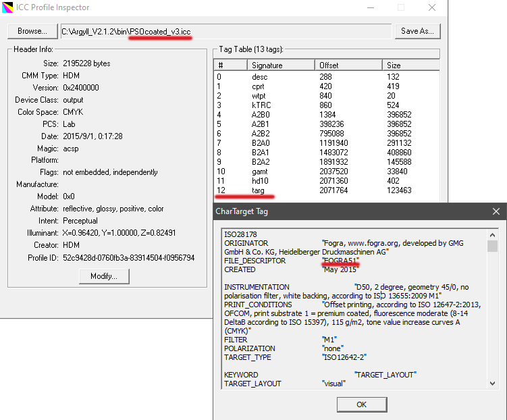Screen dimensions: 507x420
Task: Click the Browse... button
Action: [x=32, y=31]
